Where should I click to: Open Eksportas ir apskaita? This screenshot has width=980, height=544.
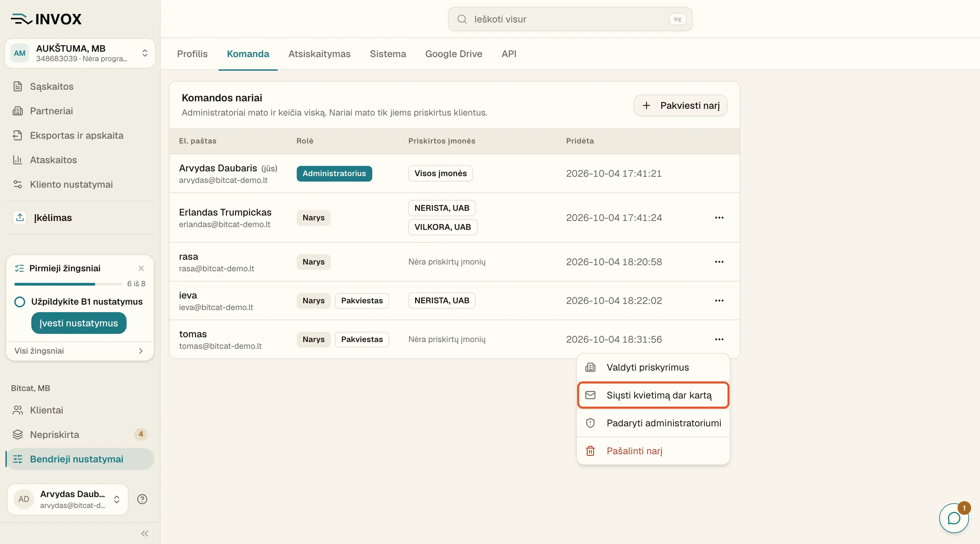[80, 135]
